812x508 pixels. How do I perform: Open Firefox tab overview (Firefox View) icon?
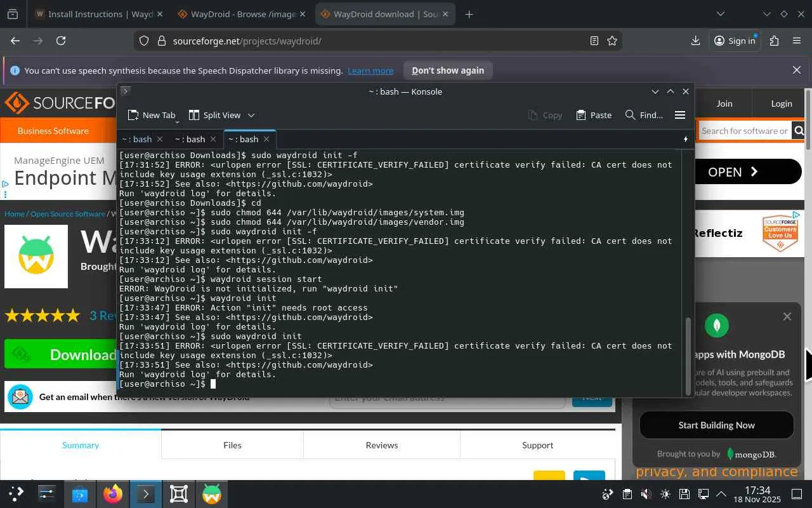coord(13,14)
